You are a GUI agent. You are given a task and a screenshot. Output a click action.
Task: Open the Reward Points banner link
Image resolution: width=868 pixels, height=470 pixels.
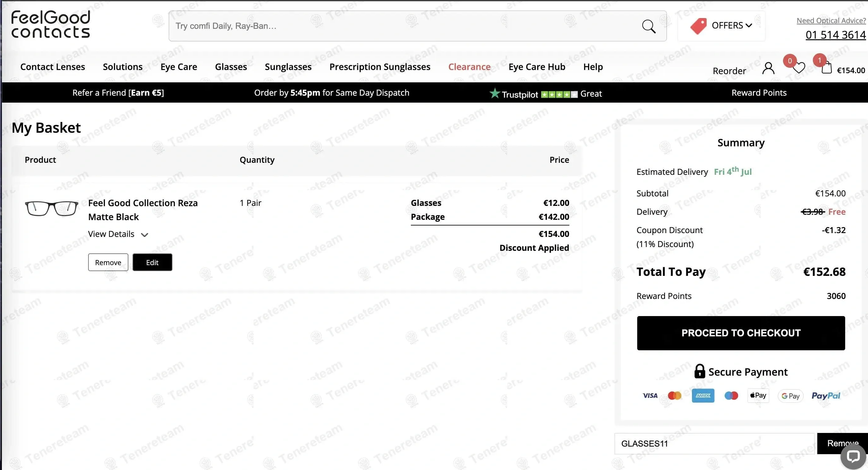759,92
